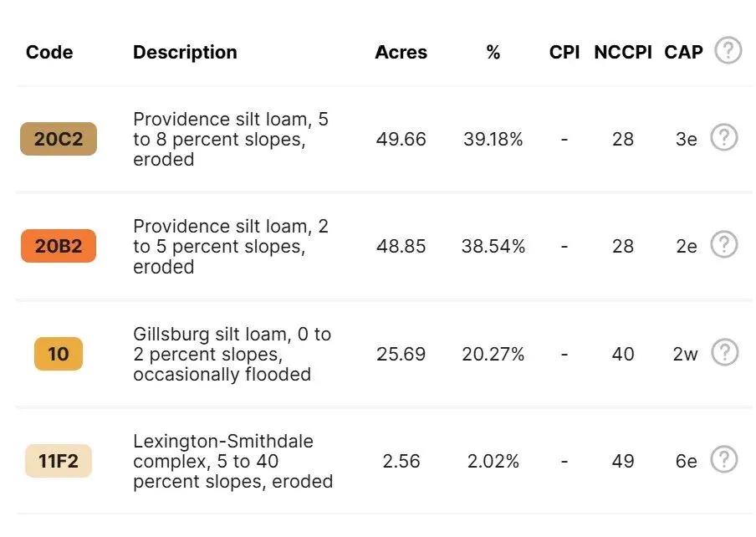Click the Lexington-Smithdale complex description text
Screen dimensions: 756x537
pyautogui.click(x=232, y=462)
